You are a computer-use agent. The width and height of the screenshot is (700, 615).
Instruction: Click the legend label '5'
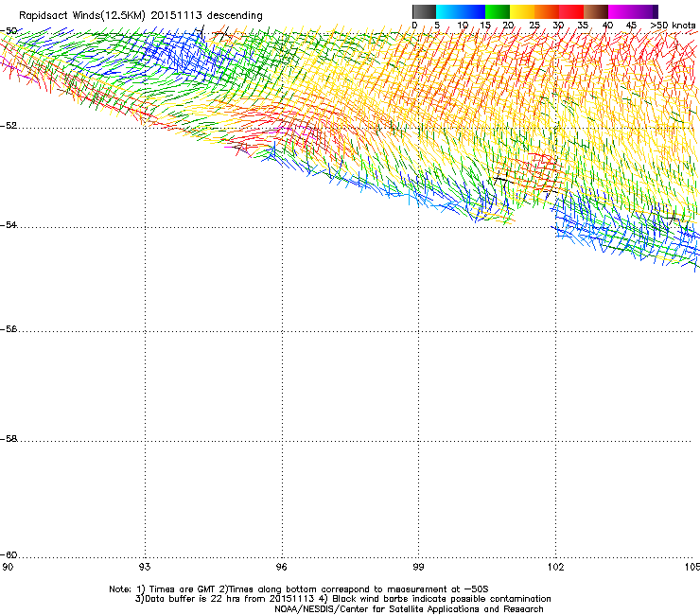click(x=437, y=26)
